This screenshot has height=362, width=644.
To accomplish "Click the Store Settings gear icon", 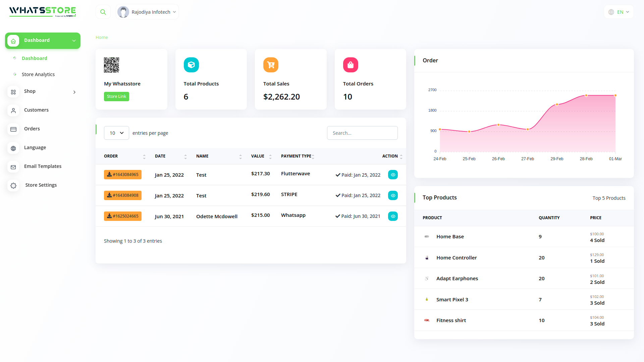I will tap(13, 185).
